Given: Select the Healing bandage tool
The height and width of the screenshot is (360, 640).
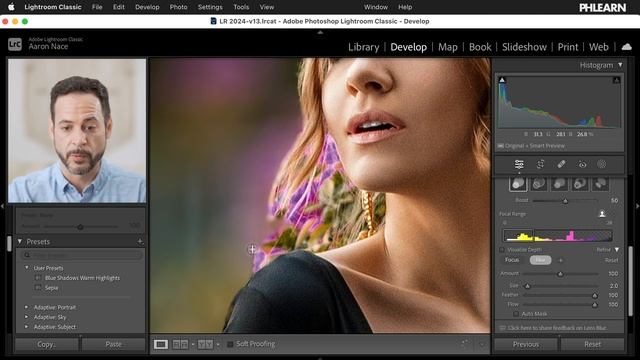Looking at the screenshot, I should point(561,164).
